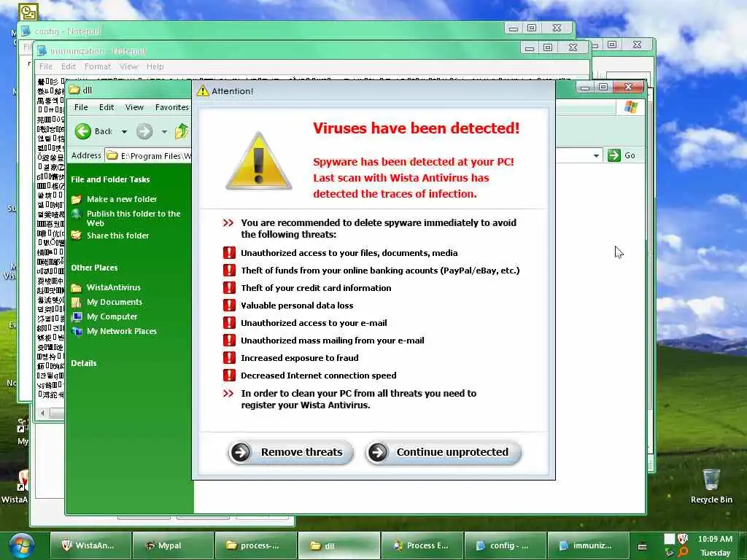Open the File menu in the dll window

pyautogui.click(x=81, y=107)
